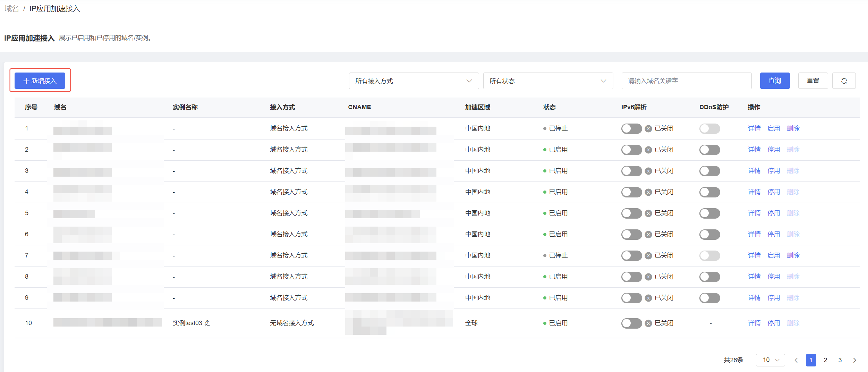
Task: Toggle IPv6解析 switch for row 2
Action: (631, 150)
